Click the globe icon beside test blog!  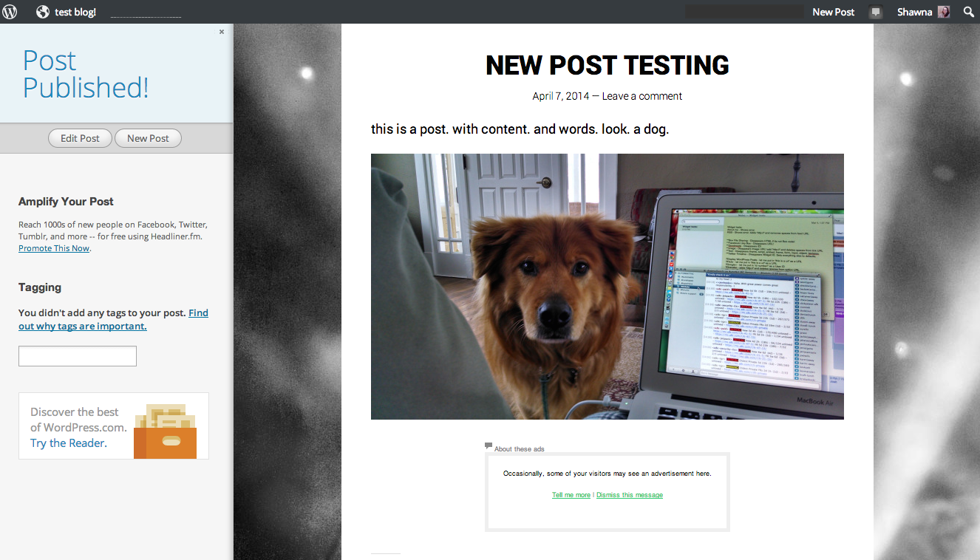[43, 12]
